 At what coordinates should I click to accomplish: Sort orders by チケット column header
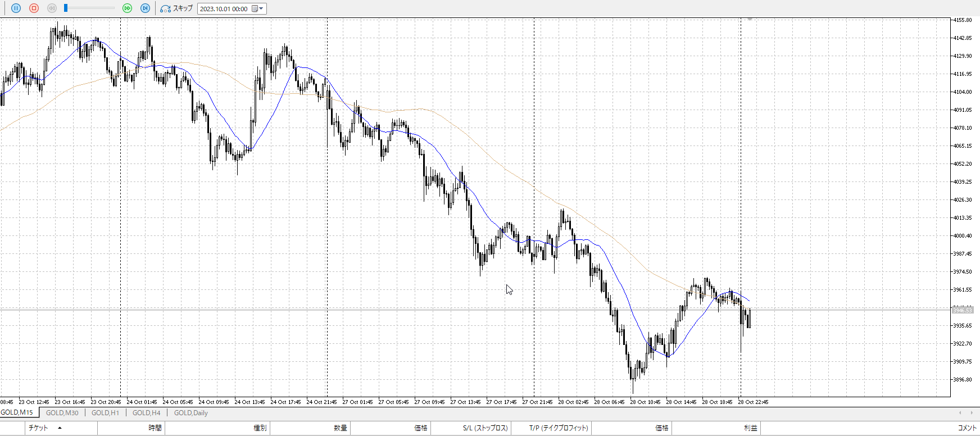click(x=38, y=428)
